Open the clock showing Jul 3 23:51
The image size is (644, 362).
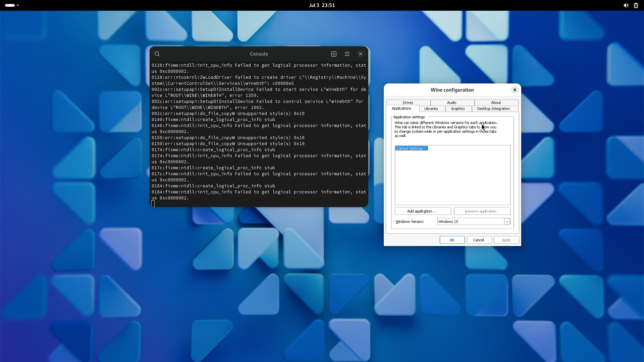(x=322, y=5)
